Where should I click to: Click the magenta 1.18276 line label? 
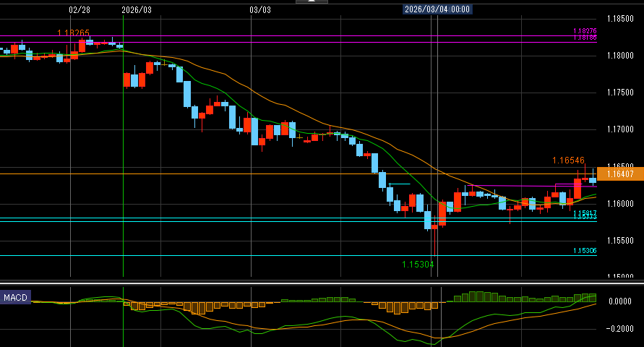[x=584, y=31]
